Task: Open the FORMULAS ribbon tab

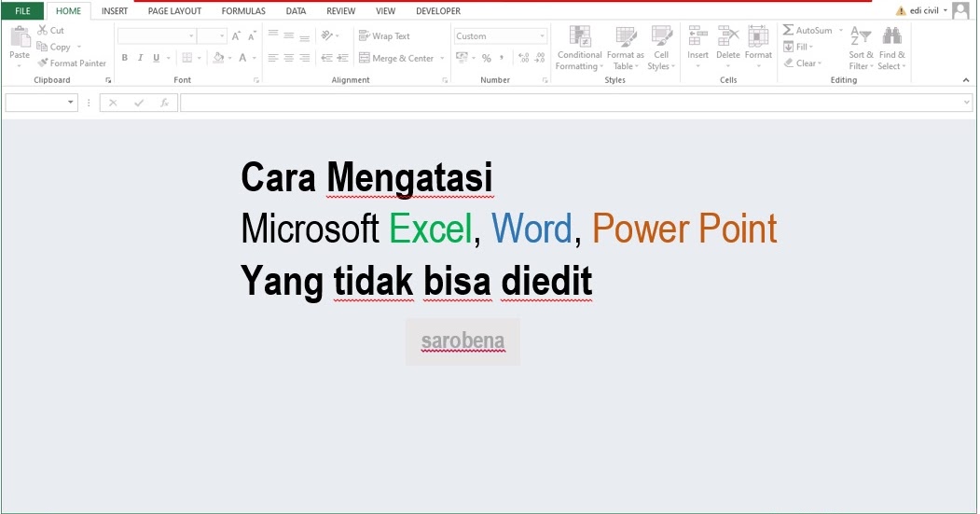Action: [x=243, y=10]
